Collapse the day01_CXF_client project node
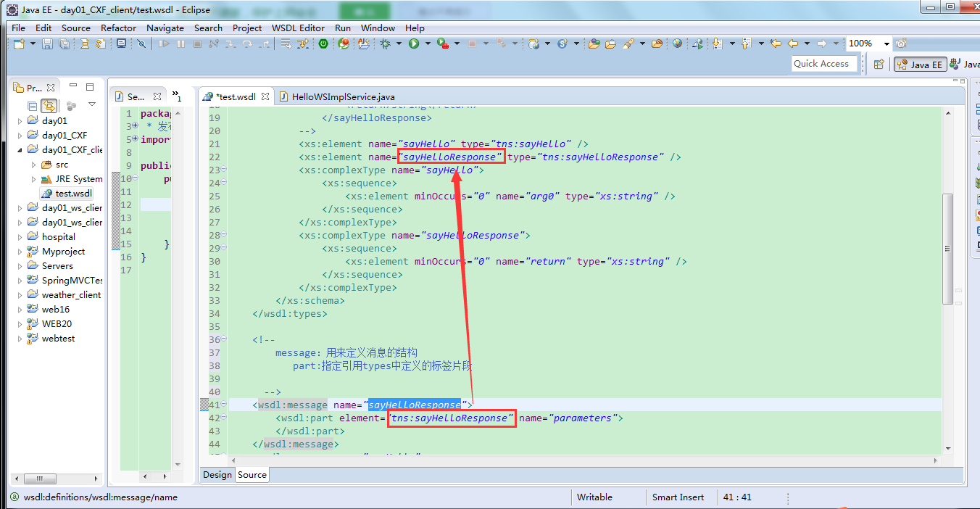This screenshot has width=980, height=509. tap(20, 150)
